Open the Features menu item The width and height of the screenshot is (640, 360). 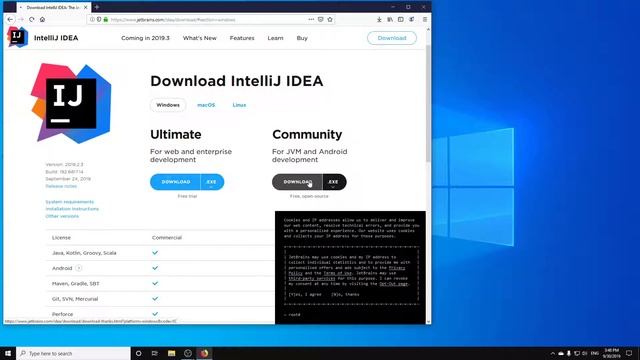pos(242,38)
